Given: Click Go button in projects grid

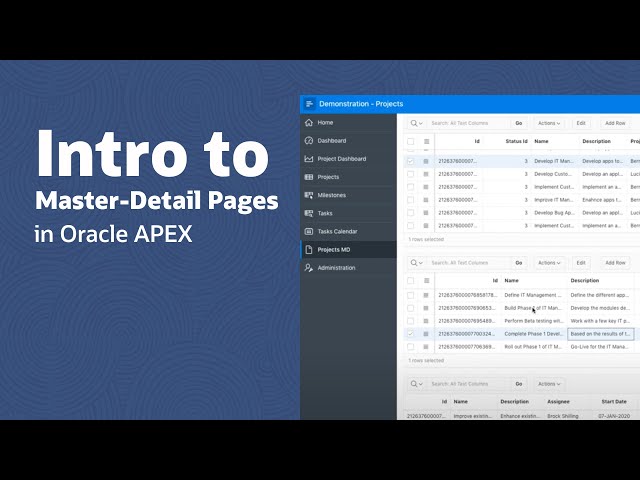Looking at the screenshot, I should 519,123.
